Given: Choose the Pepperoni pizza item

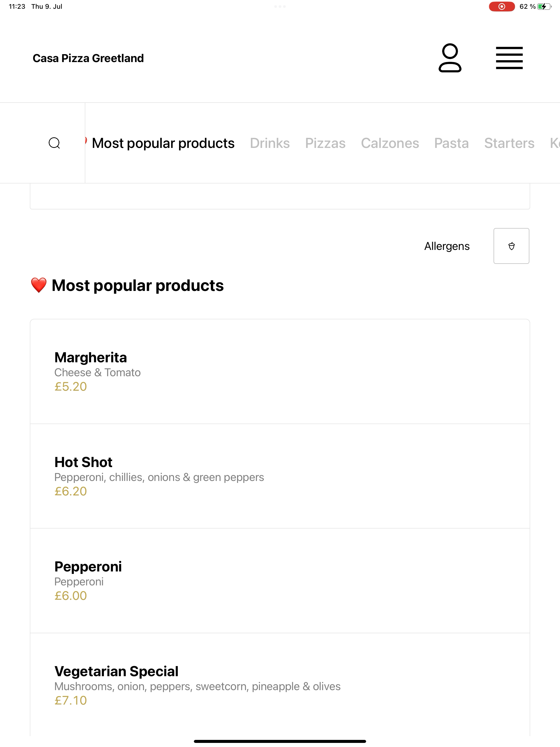Looking at the screenshot, I should tap(280, 581).
